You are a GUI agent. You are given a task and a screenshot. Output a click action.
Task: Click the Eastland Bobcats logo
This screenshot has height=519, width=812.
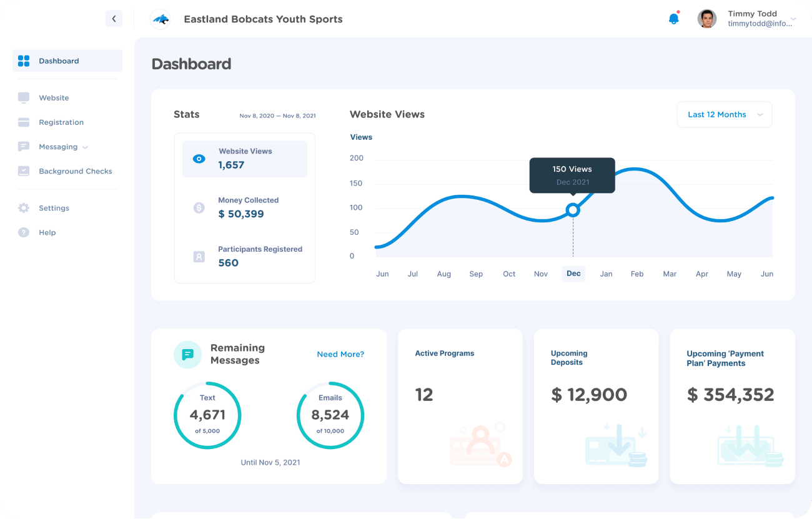coord(160,19)
